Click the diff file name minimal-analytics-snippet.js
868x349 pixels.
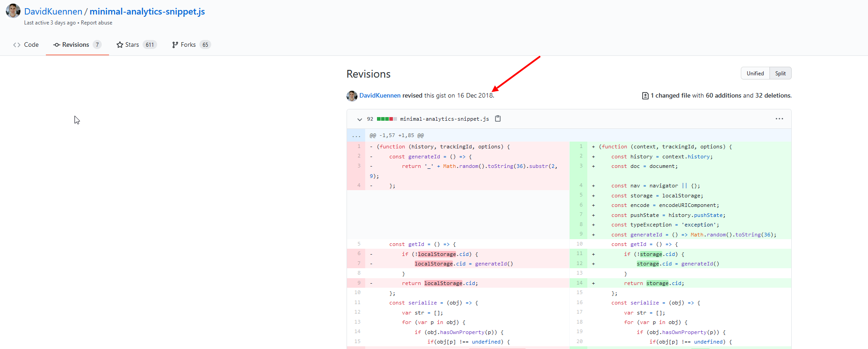444,119
